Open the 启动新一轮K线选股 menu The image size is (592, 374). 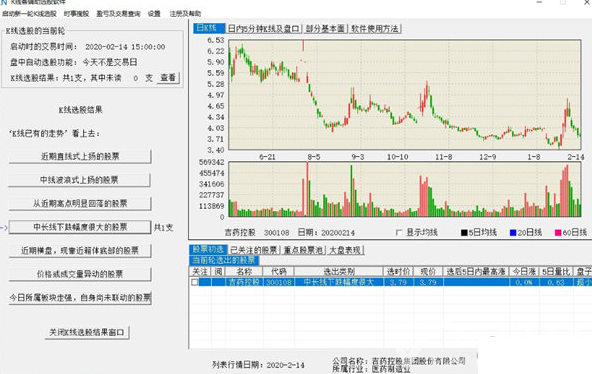coord(29,14)
